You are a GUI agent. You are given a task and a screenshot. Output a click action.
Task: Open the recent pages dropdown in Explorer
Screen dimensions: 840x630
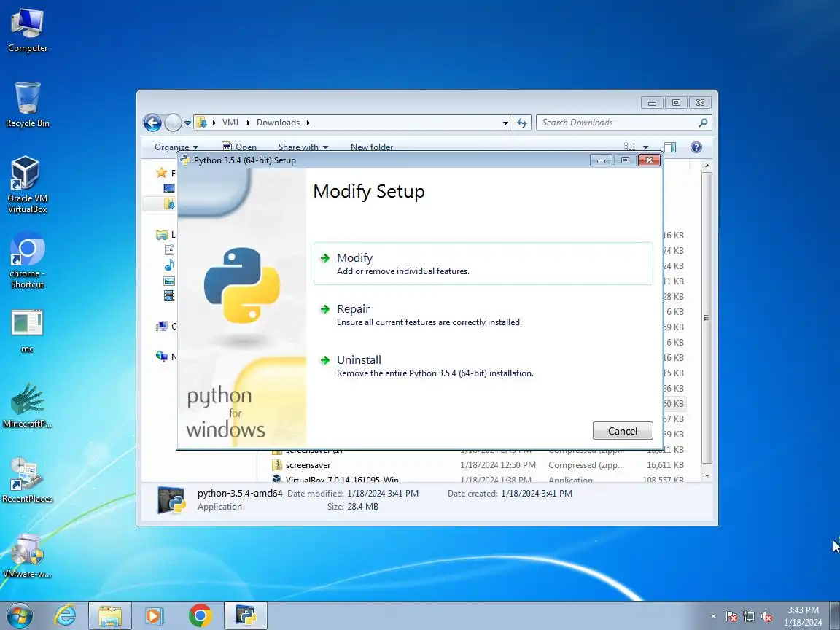tap(187, 122)
